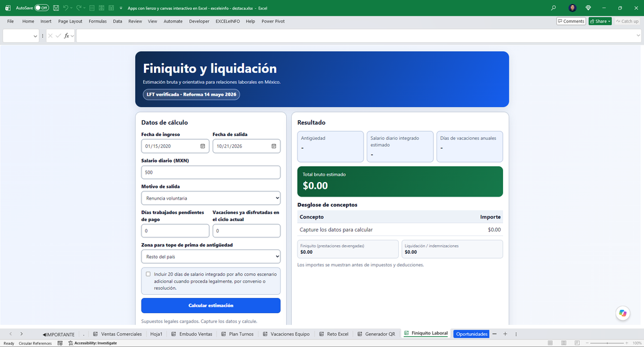Switch to the Embudo Ventas sheet tab

(x=192, y=334)
